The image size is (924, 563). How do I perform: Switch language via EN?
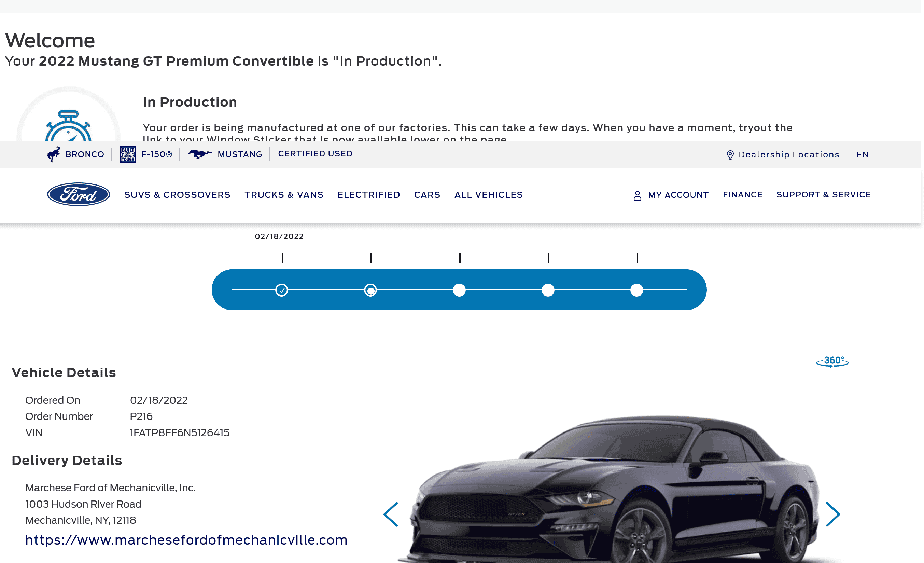[862, 154]
